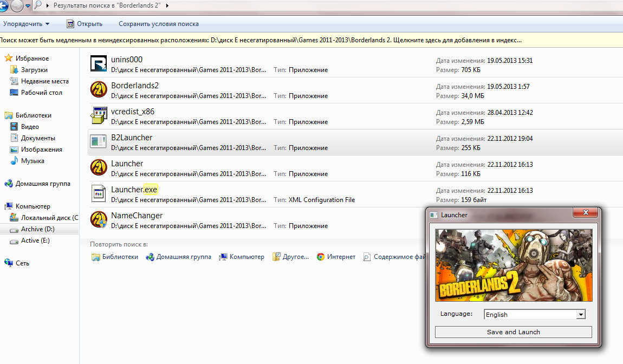This screenshot has height=364, width=623.
Task: Select Active (E:) in the navigation pane
Action: (35, 240)
